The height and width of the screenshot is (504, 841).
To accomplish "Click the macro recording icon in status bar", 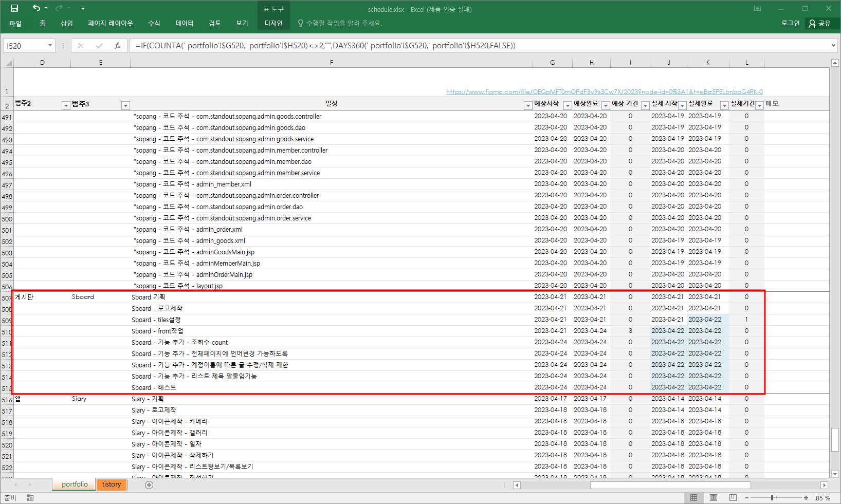I will click(x=30, y=498).
